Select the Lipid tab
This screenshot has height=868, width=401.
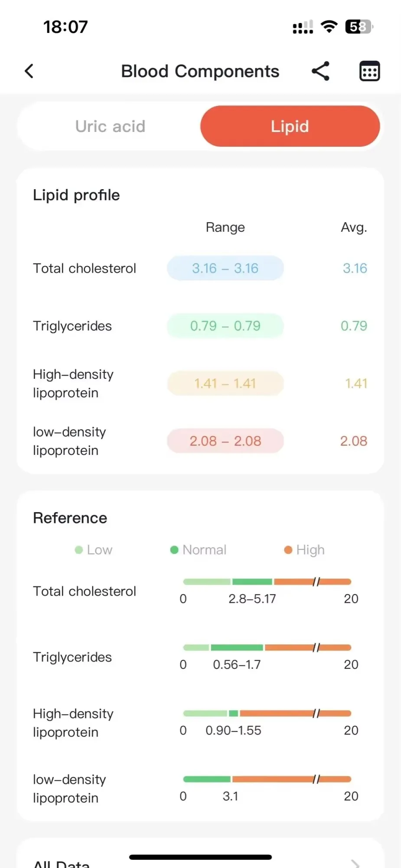pos(290,126)
